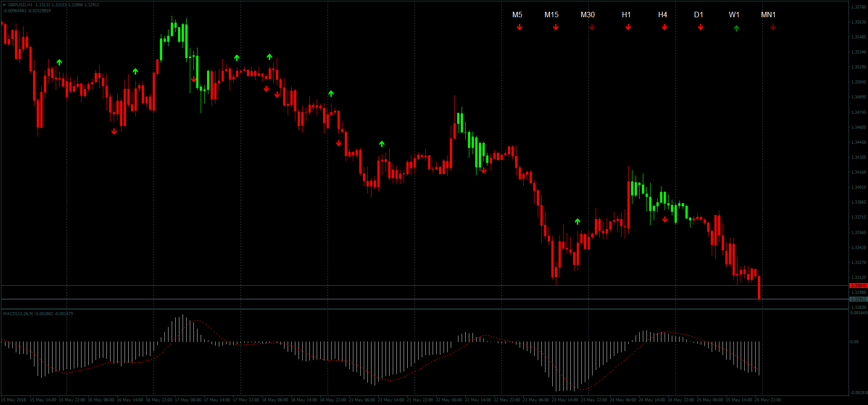Screen dimensions: 868x405
Task: Click the dark red arrow under MN1
Action: click(773, 27)
